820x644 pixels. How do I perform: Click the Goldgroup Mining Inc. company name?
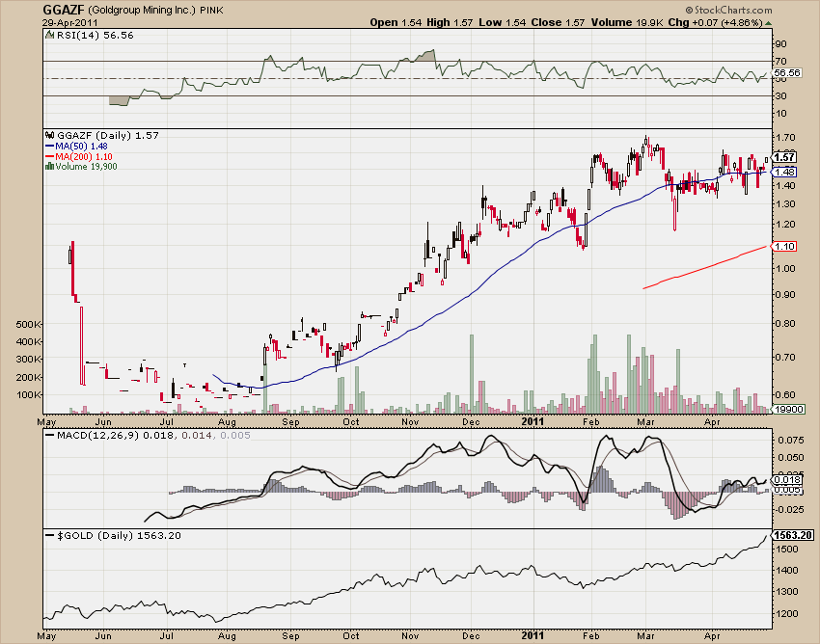pyautogui.click(x=142, y=11)
